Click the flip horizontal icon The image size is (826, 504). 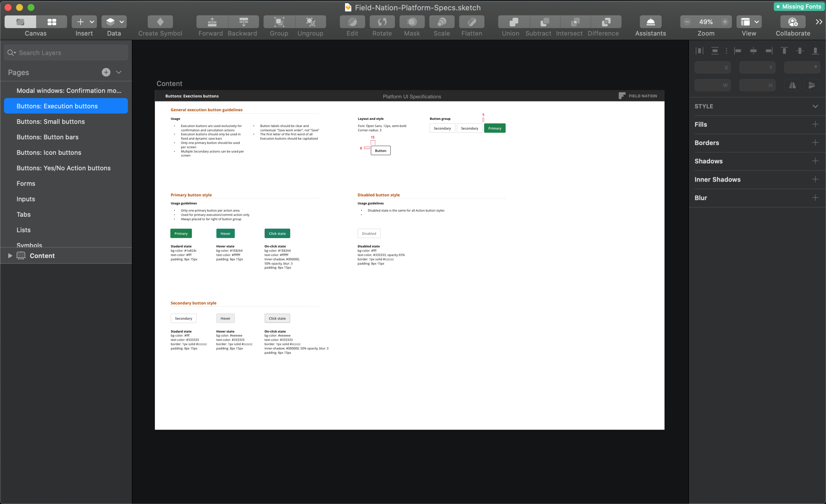(x=792, y=85)
